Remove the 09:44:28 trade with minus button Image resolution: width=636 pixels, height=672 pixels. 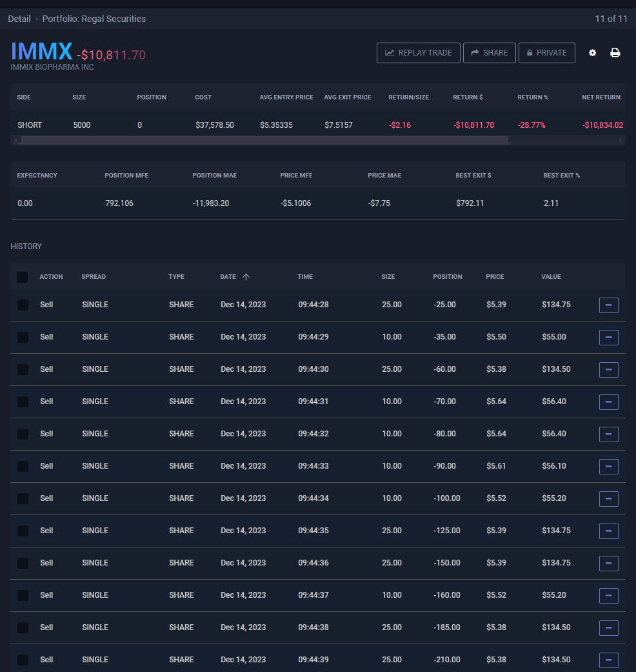point(609,305)
